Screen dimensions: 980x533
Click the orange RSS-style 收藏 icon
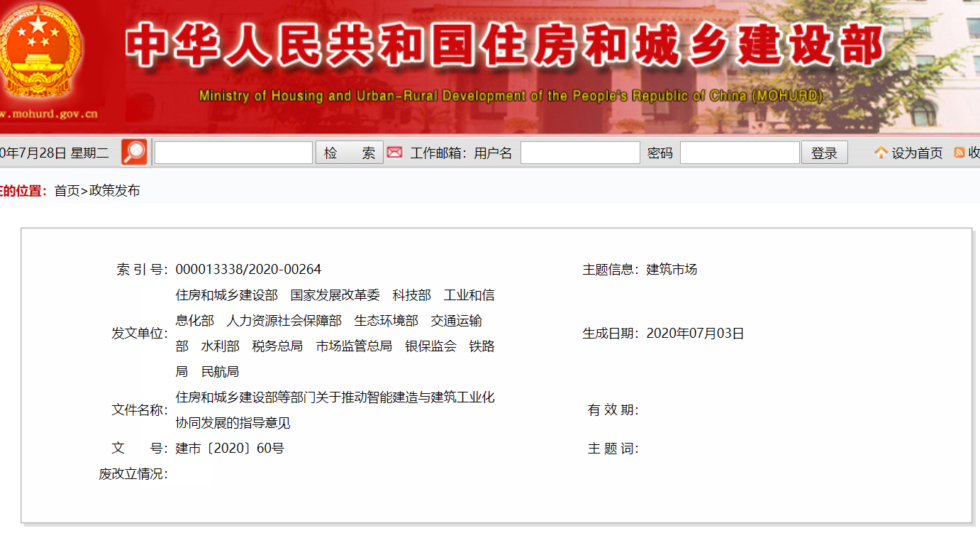[x=960, y=152]
